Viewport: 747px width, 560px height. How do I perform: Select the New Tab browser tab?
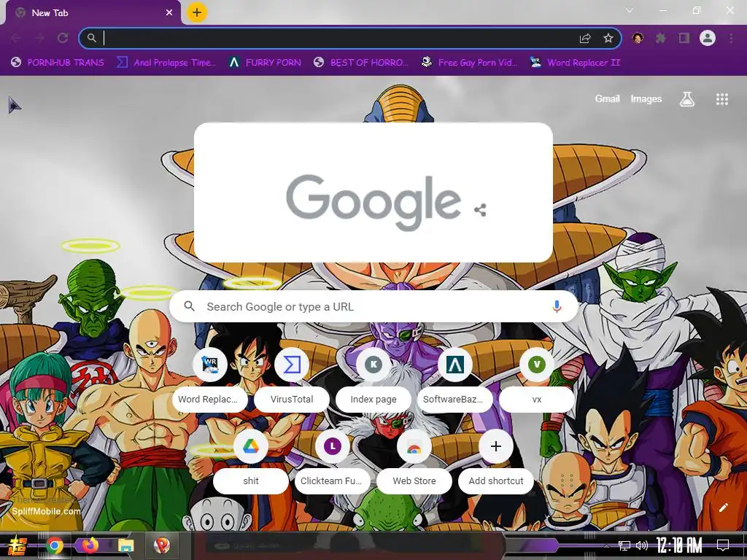click(x=93, y=13)
